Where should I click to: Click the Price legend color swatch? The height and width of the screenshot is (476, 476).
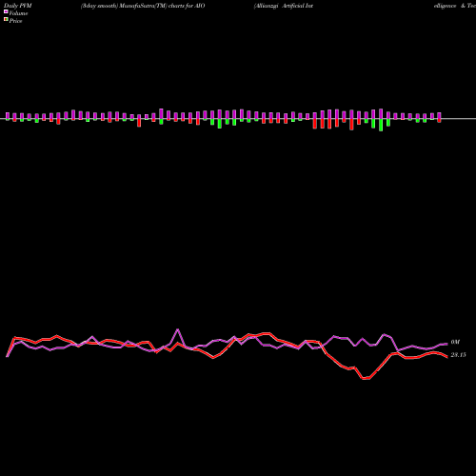tap(6, 19)
